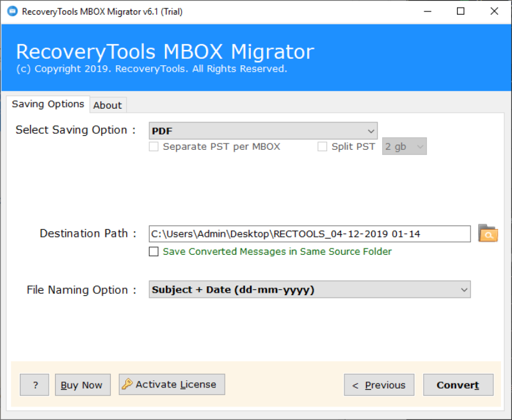Click into the Destination Path field
Screen dimensions: 512x420
point(310,234)
